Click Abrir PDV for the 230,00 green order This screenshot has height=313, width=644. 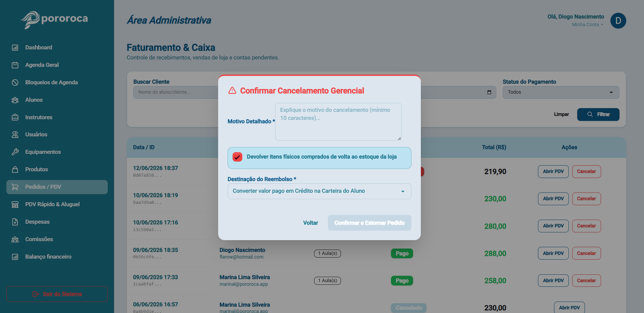tap(553, 199)
